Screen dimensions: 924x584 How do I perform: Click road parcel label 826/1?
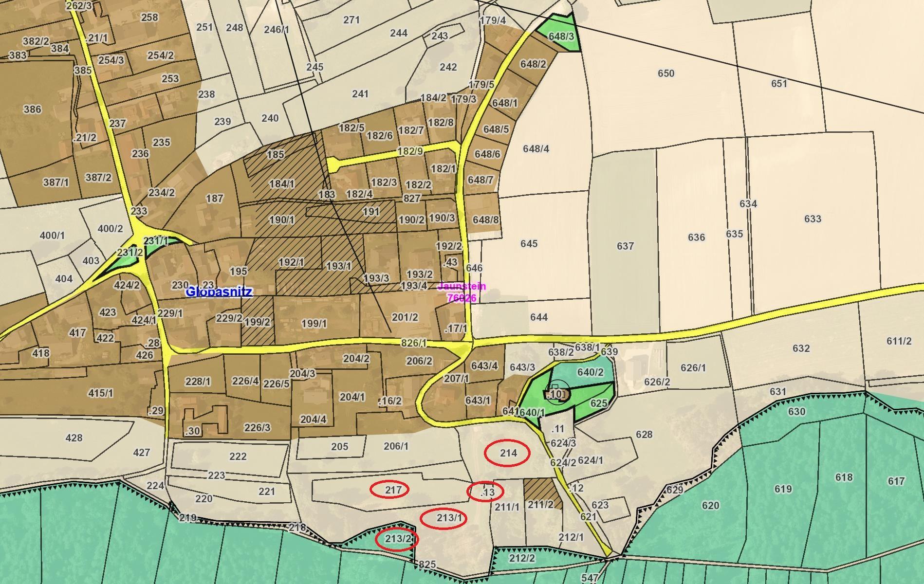click(413, 343)
